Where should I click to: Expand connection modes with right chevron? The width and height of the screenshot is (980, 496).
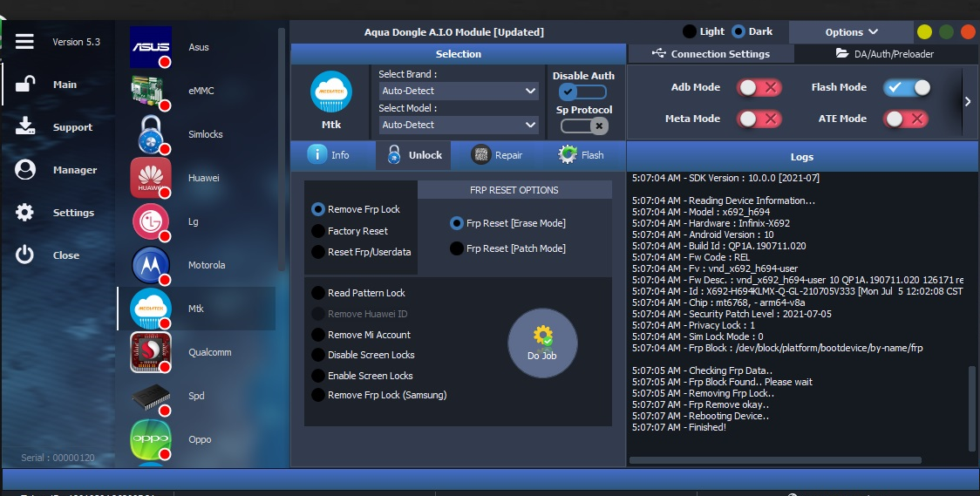pos(968,101)
